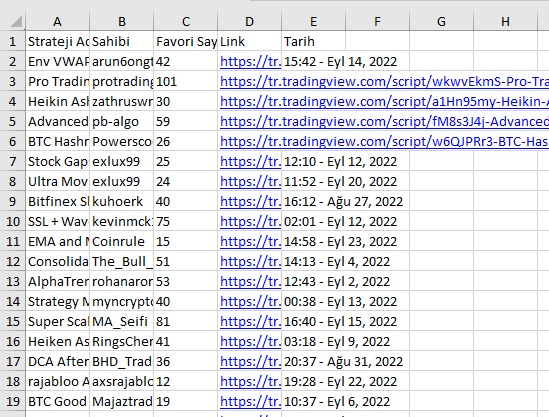Viewport: 549px width, 417px height.
Task: Select strategy cell 'SSL + Wav'
Action: [57, 222]
